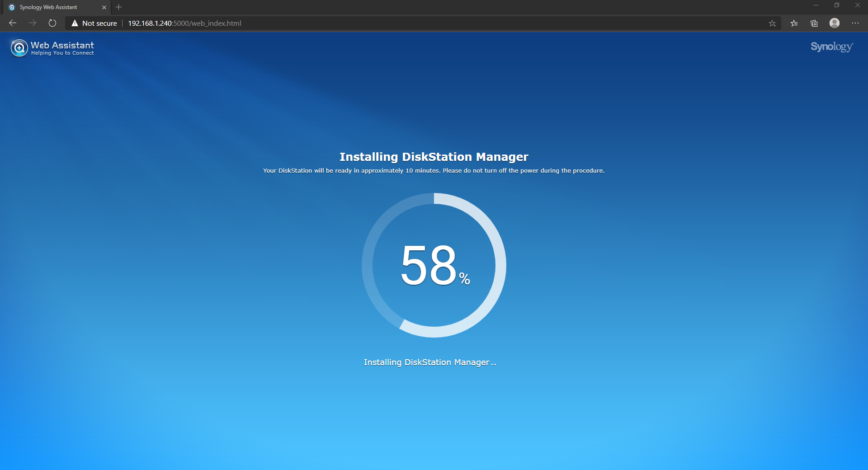
Task: Click the approximately 10 minutes notice text
Action: tap(434, 170)
